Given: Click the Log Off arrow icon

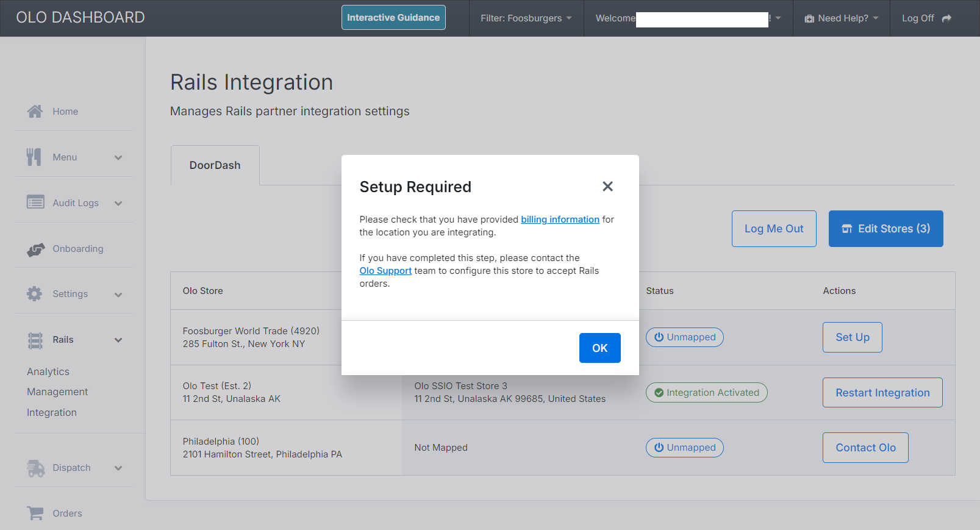Looking at the screenshot, I should point(946,18).
